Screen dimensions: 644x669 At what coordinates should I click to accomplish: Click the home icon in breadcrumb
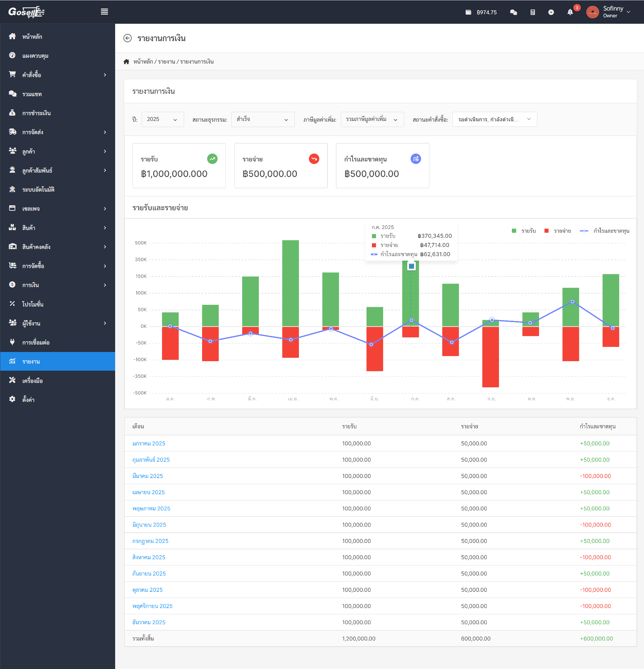(126, 62)
